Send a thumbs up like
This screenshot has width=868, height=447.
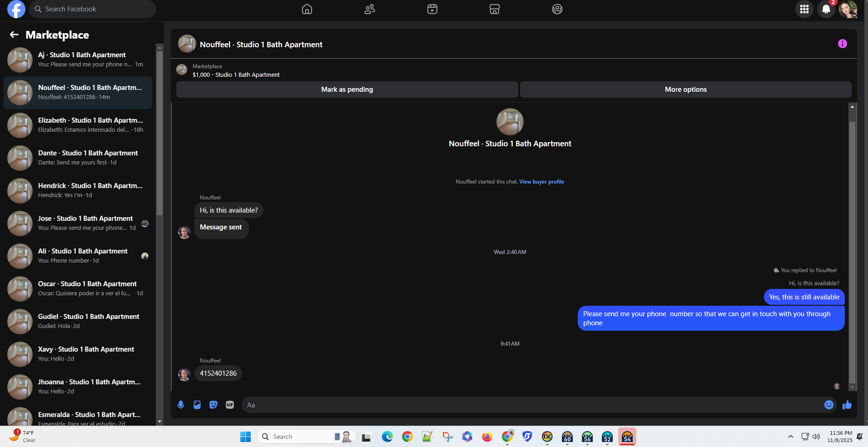(847, 405)
